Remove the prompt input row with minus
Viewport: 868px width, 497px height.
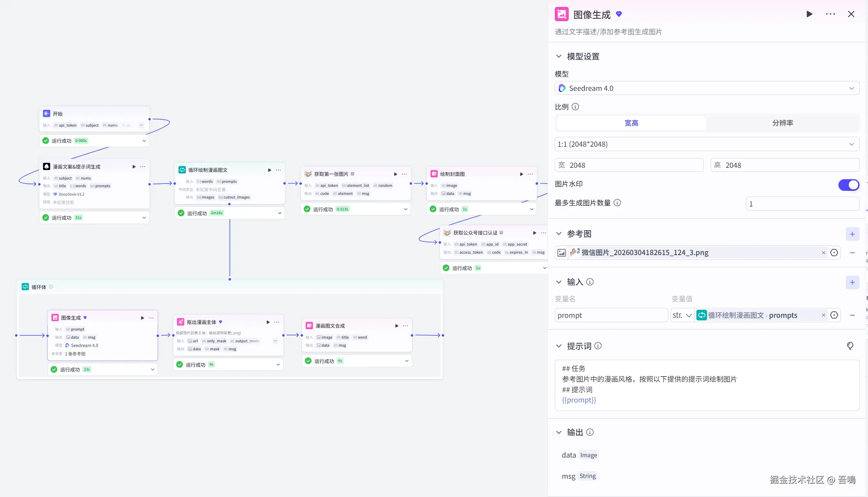pos(852,315)
